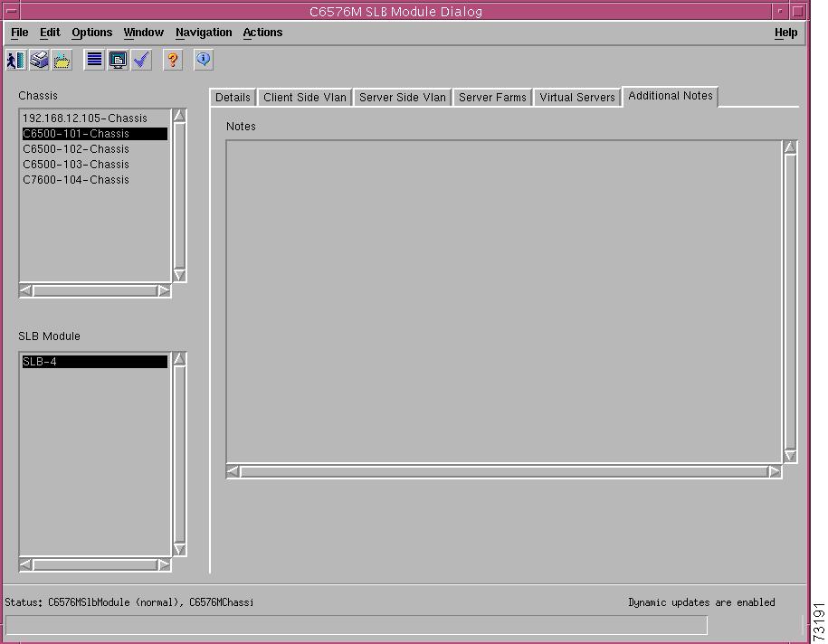Viewport: 828px width, 644px height.
Task: Click SLB Module list scroll right arrow
Action: [164, 564]
